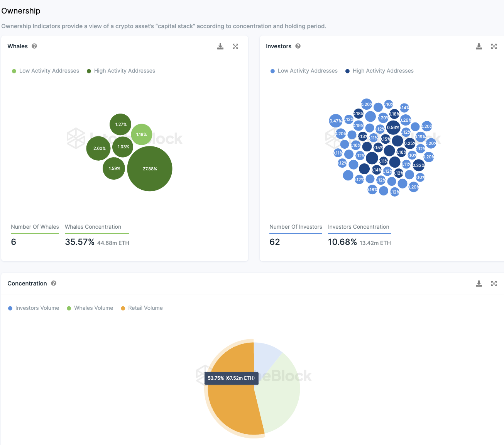Toggle Investors Low Activity Addresses legend

pyautogui.click(x=304, y=71)
